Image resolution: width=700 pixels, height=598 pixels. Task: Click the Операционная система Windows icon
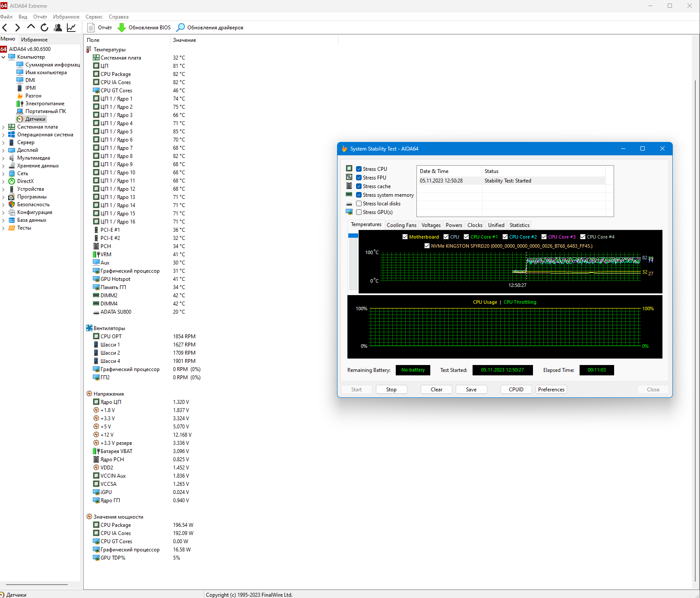[x=12, y=135]
